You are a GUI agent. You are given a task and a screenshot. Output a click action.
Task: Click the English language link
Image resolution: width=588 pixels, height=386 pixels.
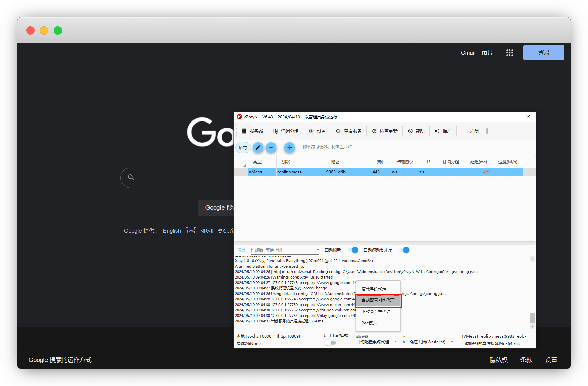point(172,231)
